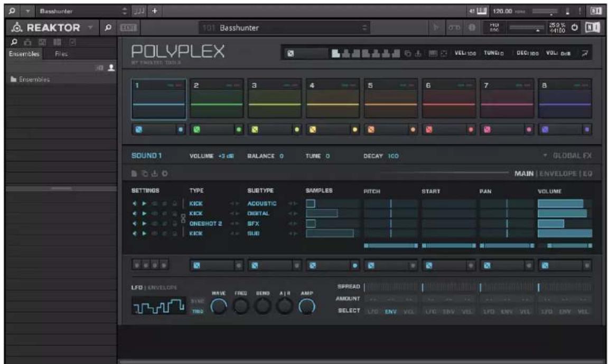Click the 120.00 tempo field
The image size is (608, 364).
pyautogui.click(x=502, y=11)
